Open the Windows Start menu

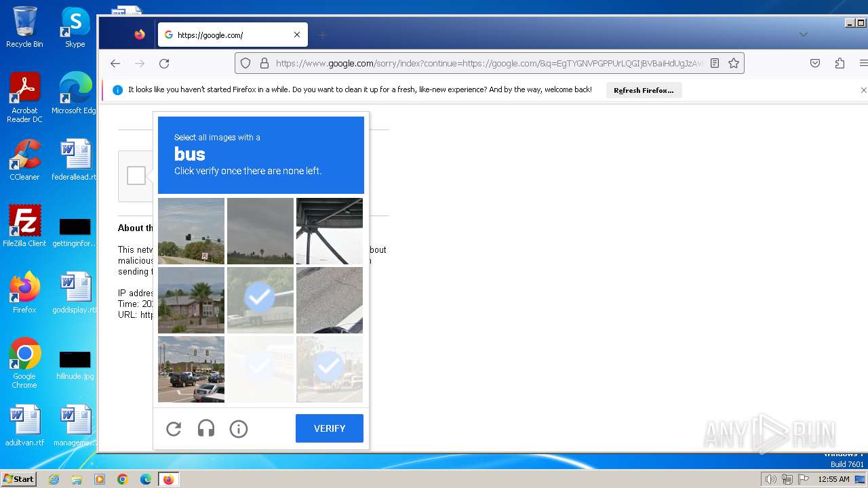point(18,479)
